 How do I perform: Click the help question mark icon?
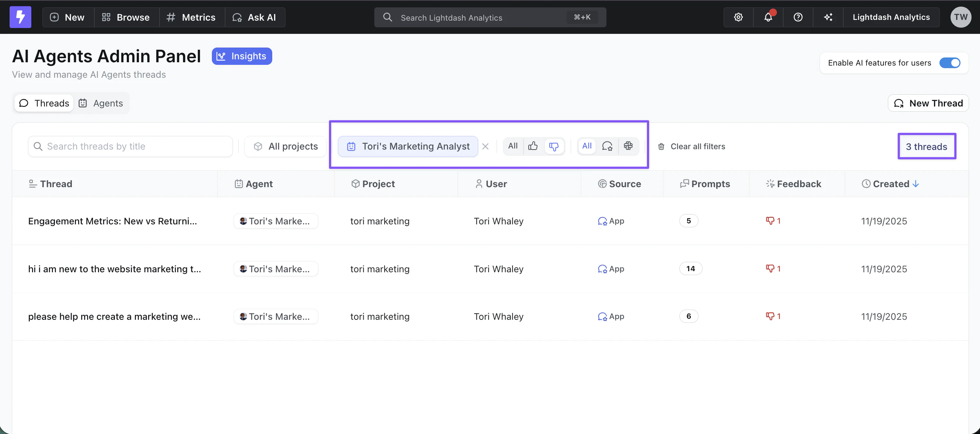[798, 17]
